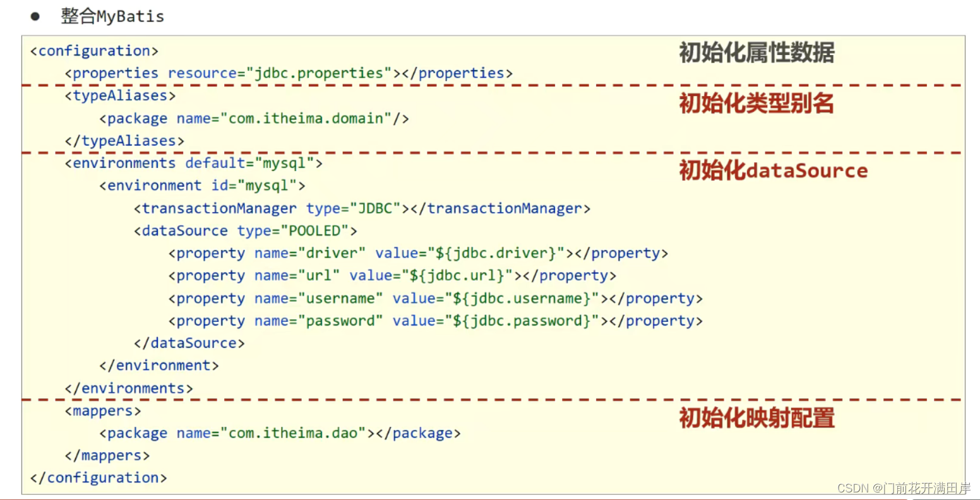Select the closing </environments> tag
The width and height of the screenshot is (980, 500).
129,388
